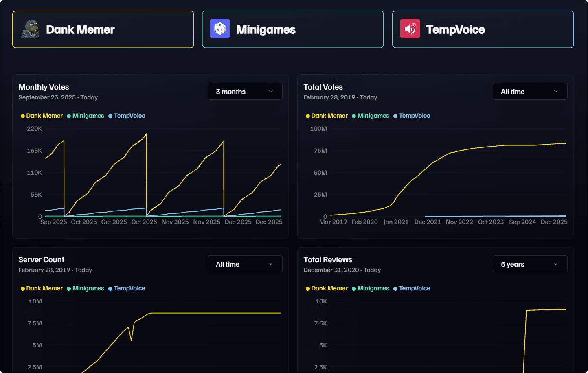Click the chevron in Monthly Votes 3 months selector
The height and width of the screenshot is (373, 588).
point(271,91)
